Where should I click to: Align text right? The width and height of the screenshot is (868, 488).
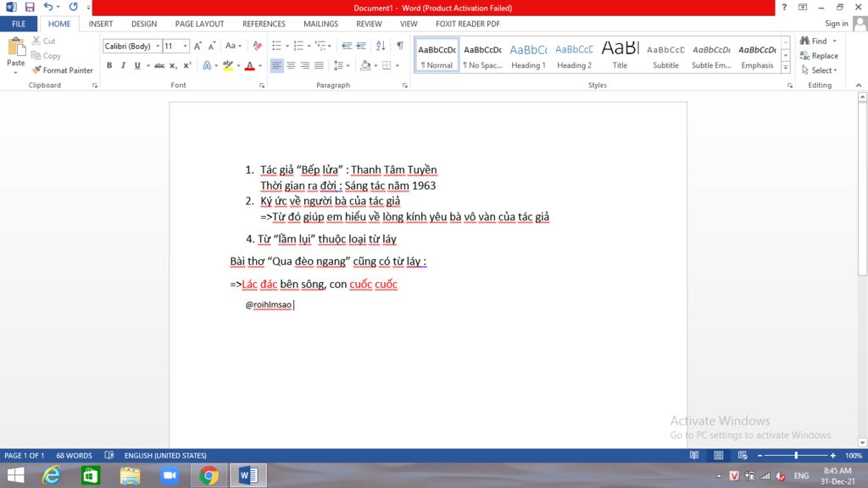pos(304,65)
